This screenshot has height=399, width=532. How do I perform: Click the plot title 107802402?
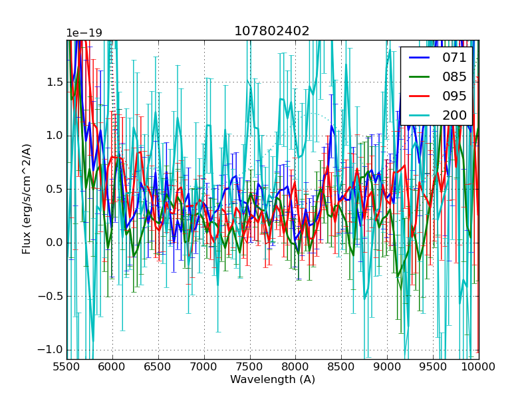click(272, 31)
